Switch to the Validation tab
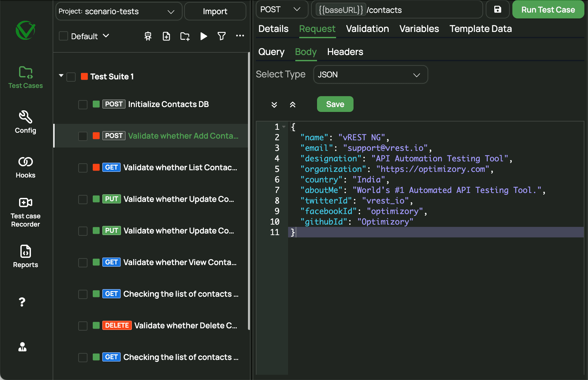 [x=367, y=29]
